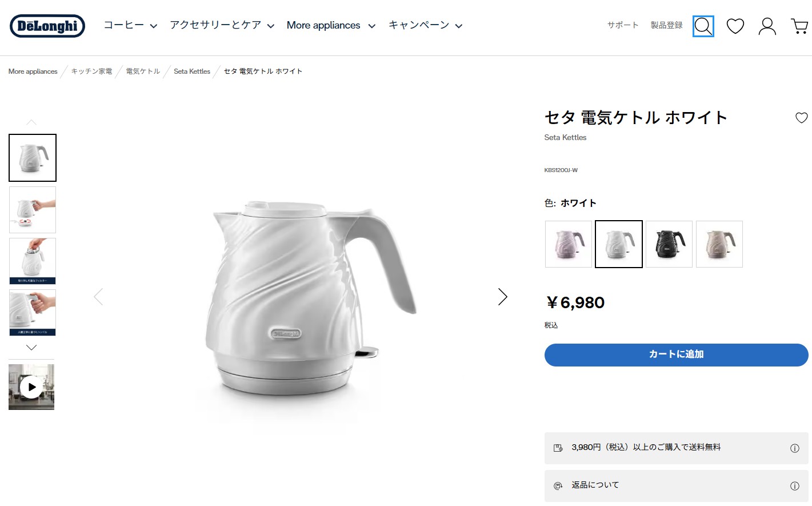Go to 電気ケトル breadcrumb link
This screenshot has height=506, width=812.
[x=143, y=71]
